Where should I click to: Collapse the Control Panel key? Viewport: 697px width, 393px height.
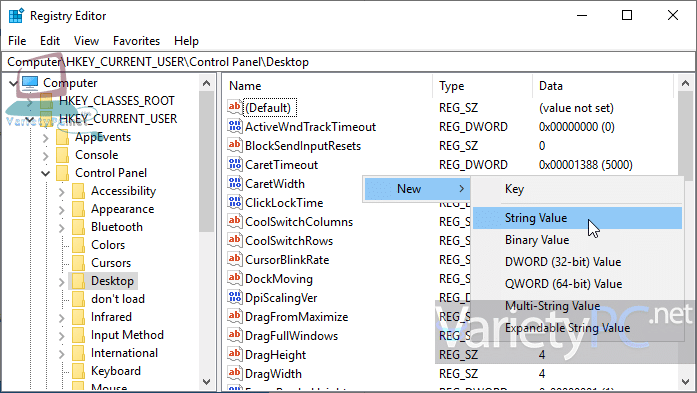[45, 173]
